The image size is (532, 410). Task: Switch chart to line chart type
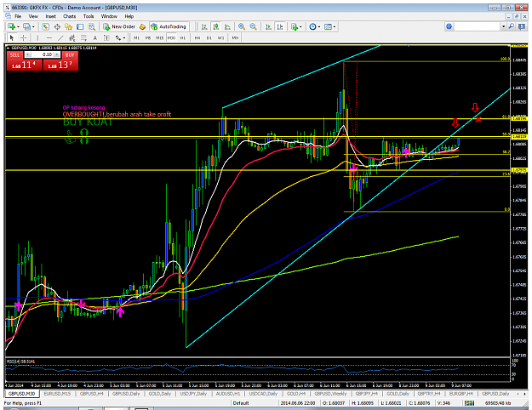pyautogui.click(x=227, y=26)
